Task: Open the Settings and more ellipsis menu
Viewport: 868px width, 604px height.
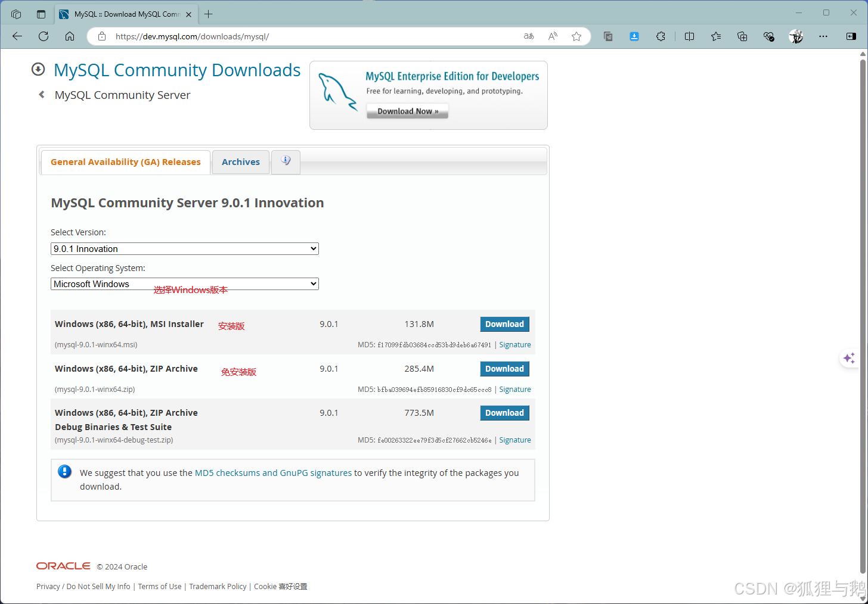Action: click(823, 36)
